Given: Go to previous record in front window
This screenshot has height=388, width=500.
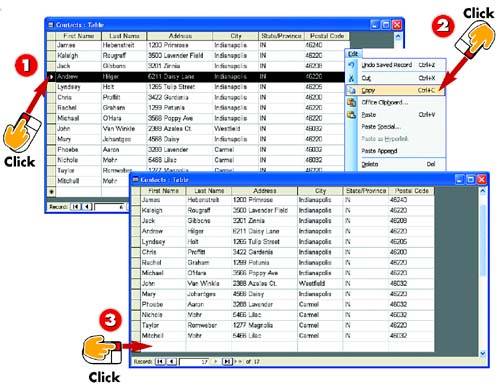Looking at the screenshot, I should 172,361.
